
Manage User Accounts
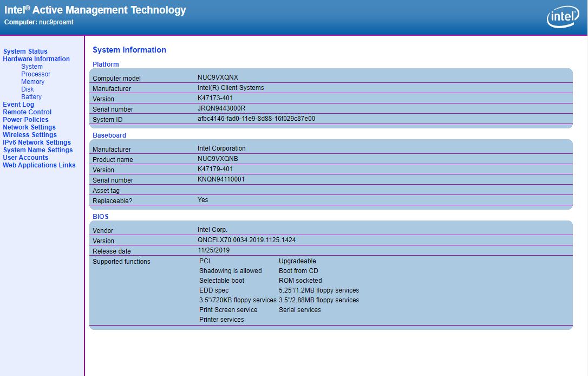(x=25, y=158)
